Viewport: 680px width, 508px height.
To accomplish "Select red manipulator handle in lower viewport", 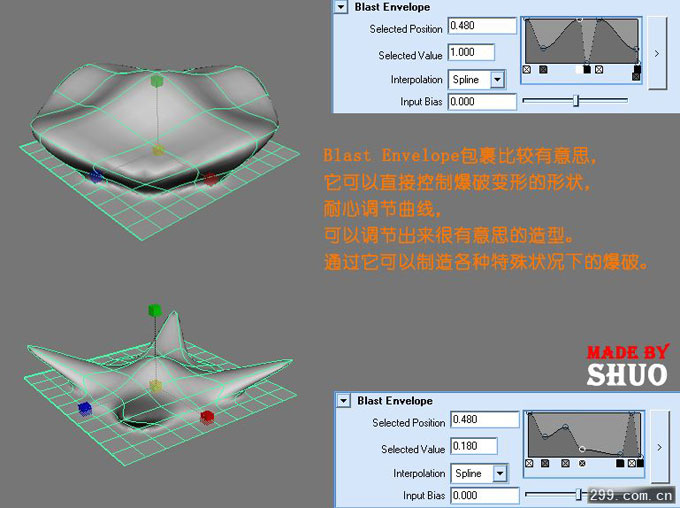I will click(207, 417).
